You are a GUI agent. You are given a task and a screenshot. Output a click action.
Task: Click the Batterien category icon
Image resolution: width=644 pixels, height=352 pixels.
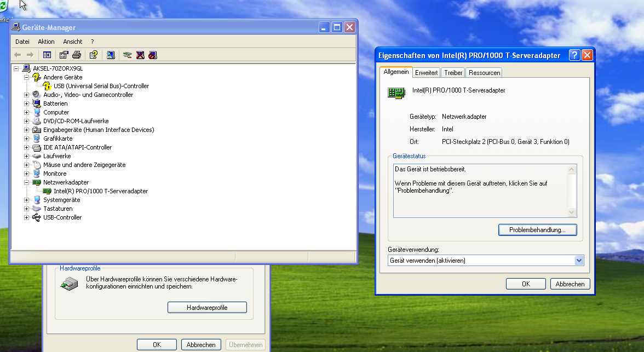37,103
